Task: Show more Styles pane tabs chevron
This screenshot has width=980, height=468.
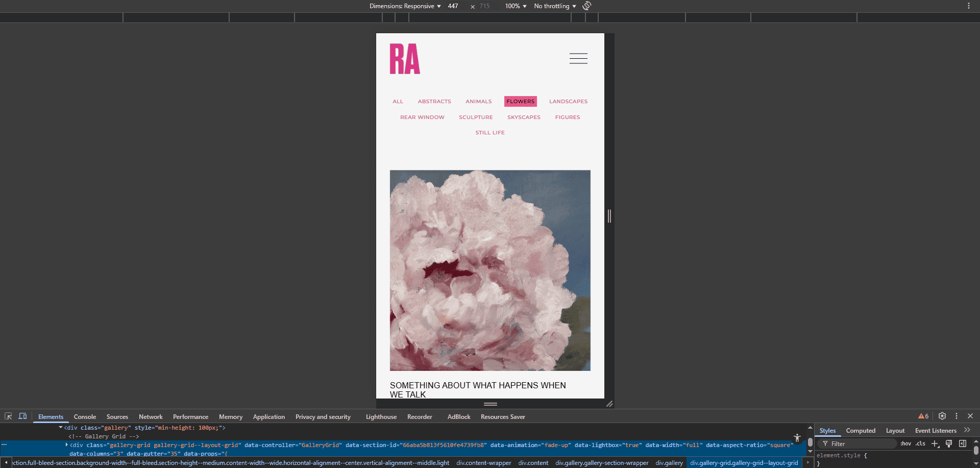Action: [x=967, y=430]
